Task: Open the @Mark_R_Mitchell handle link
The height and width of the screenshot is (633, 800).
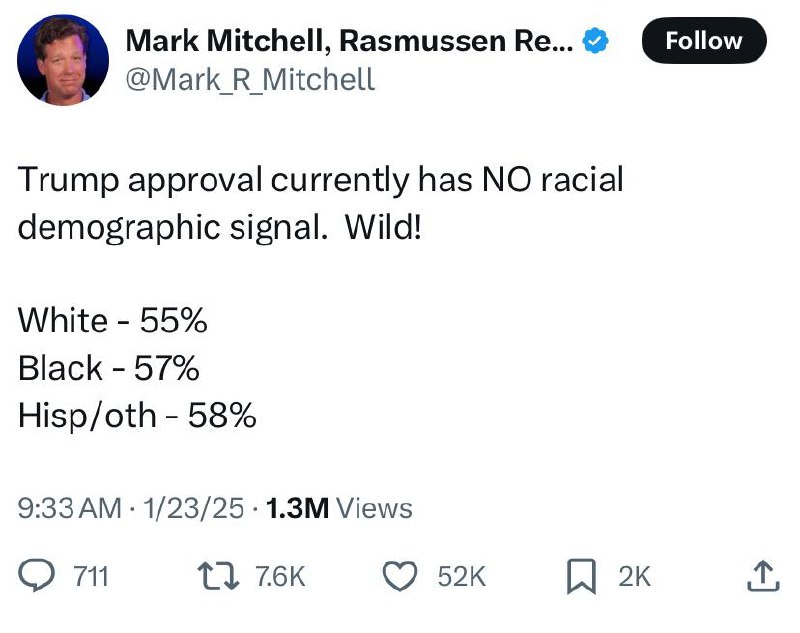Action: point(250,80)
